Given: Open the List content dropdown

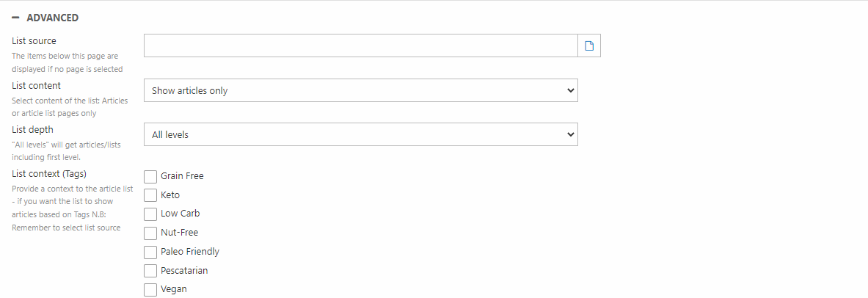Looking at the screenshot, I should (360, 90).
